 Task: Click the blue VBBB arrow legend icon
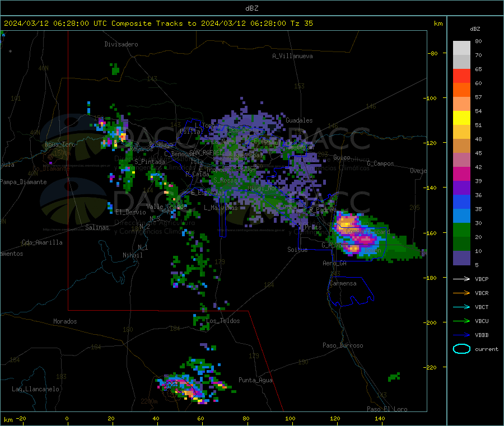point(461,335)
